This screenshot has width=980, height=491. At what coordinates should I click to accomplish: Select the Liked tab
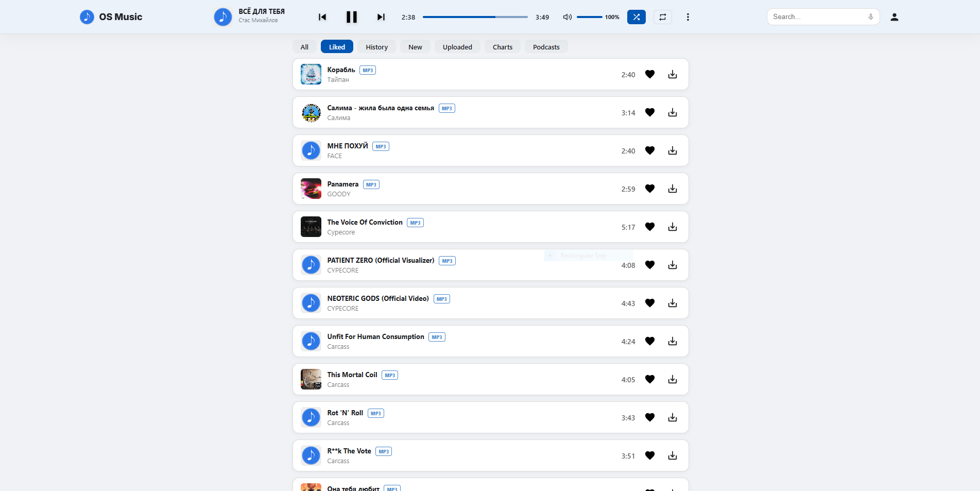coord(337,47)
